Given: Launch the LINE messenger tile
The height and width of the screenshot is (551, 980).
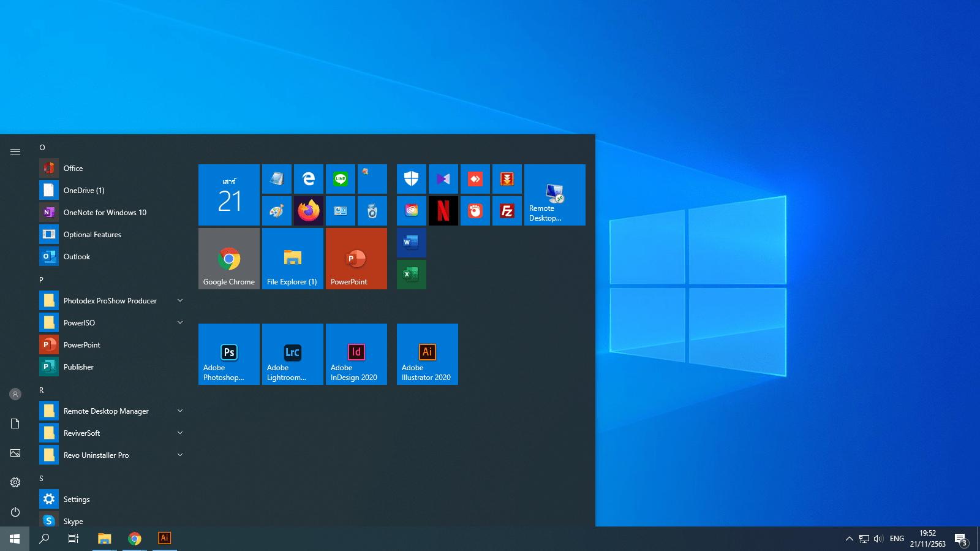Looking at the screenshot, I should 341,179.
